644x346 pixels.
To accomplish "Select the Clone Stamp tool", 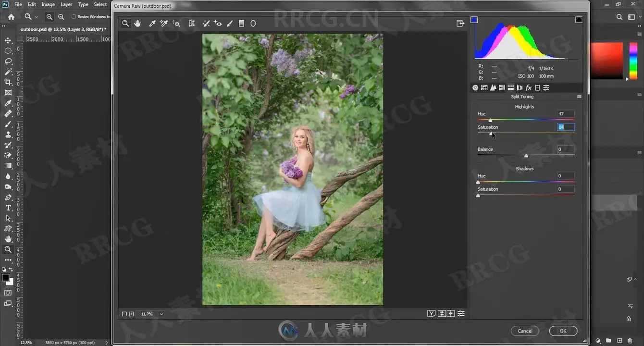I will tap(8, 135).
